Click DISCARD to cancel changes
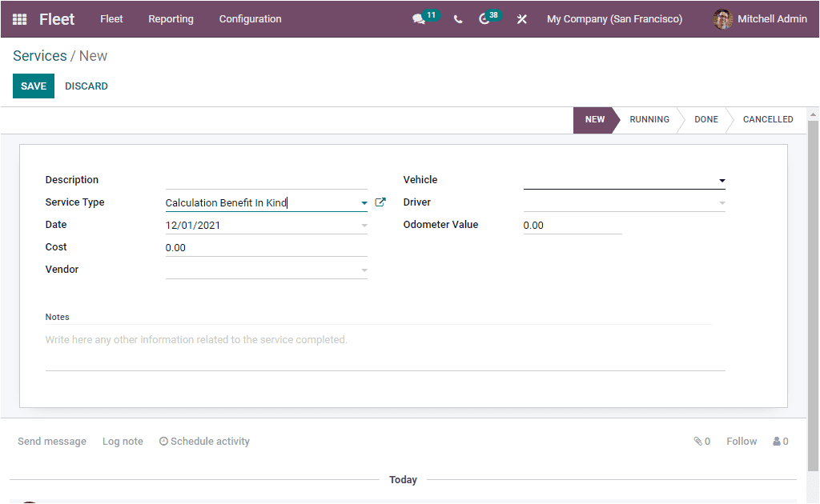This screenshot has width=820, height=504. pyautogui.click(x=86, y=86)
